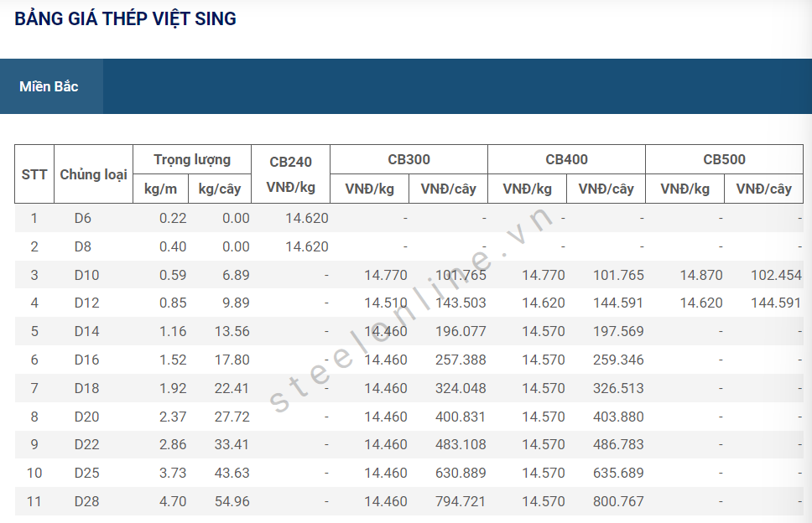Click the 403.880 value in D20 row
The width and height of the screenshot is (812, 523).
[x=618, y=417]
